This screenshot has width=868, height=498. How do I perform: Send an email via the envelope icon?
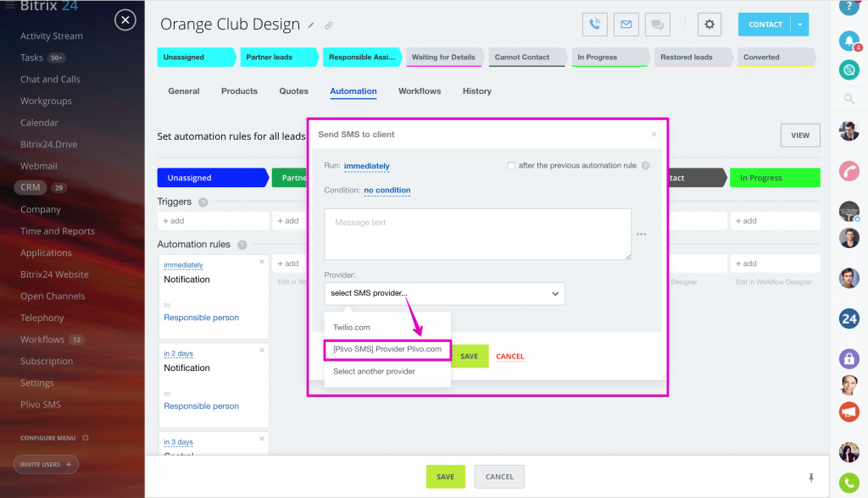[626, 25]
